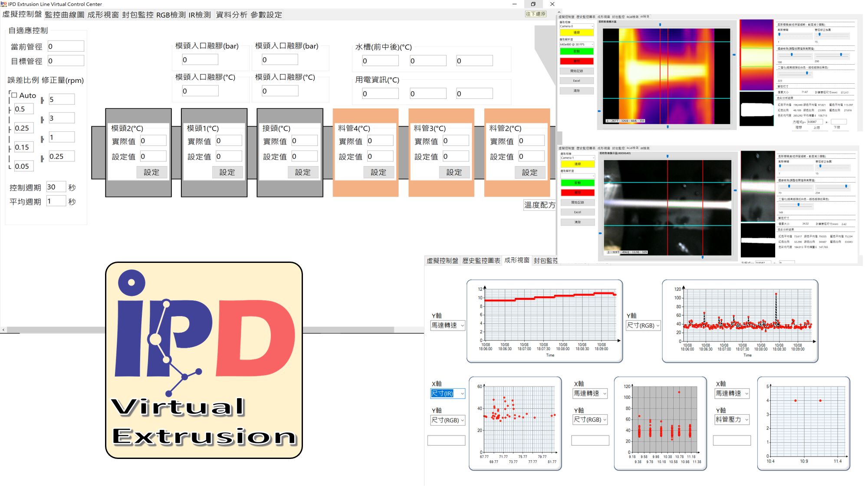This screenshot has width=868, height=488.
Task: Expand the Camera 0 selection dropdown
Action: pos(592,26)
